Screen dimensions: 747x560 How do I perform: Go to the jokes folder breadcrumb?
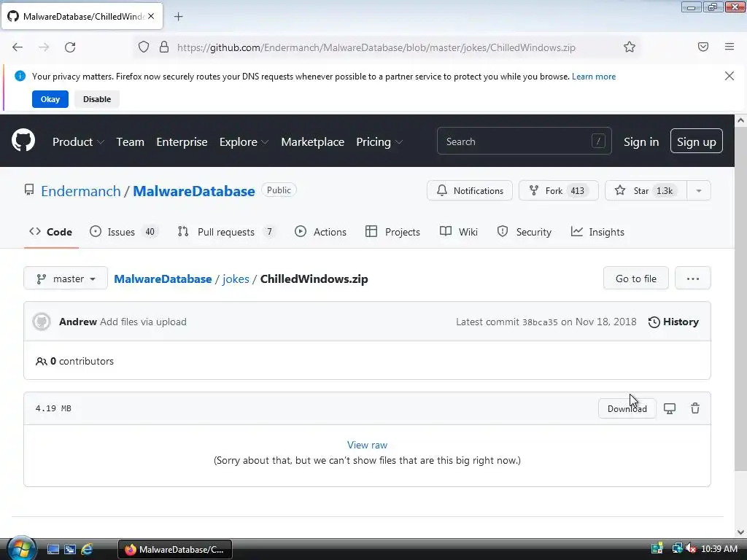coord(236,279)
